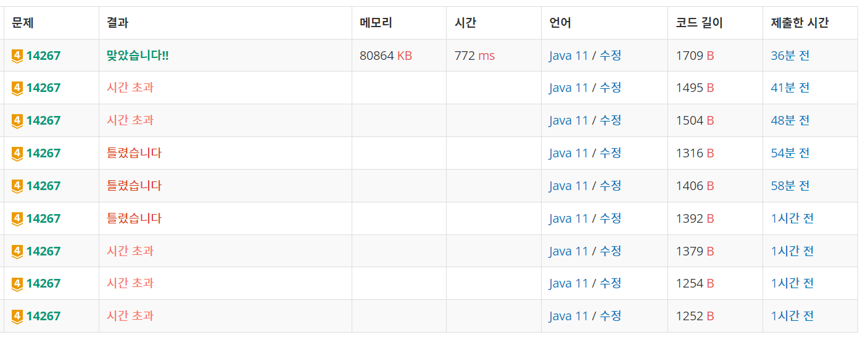The width and height of the screenshot is (868, 340).
Task: Click the 1시간 전 time in the 1392 B row
Action: [793, 218]
